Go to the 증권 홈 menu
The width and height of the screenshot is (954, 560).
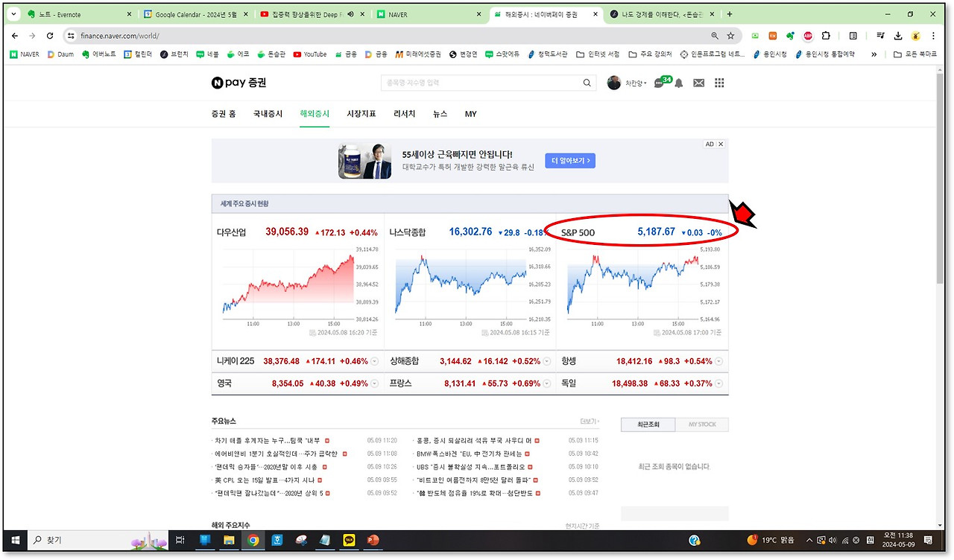click(x=224, y=114)
